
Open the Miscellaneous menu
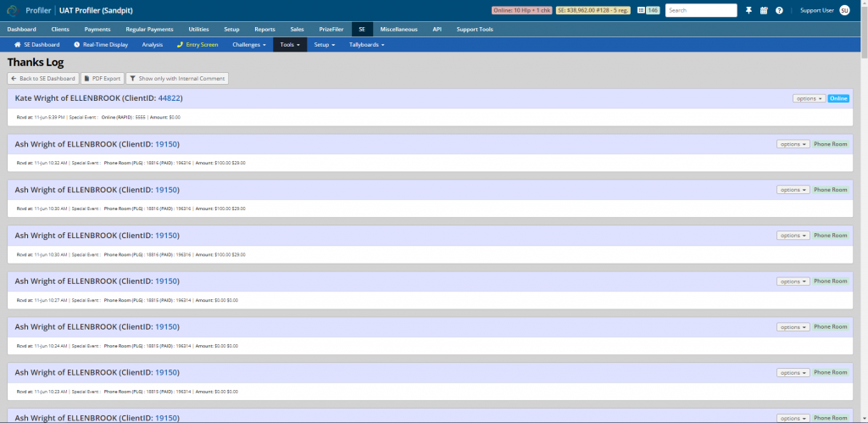[398, 30]
